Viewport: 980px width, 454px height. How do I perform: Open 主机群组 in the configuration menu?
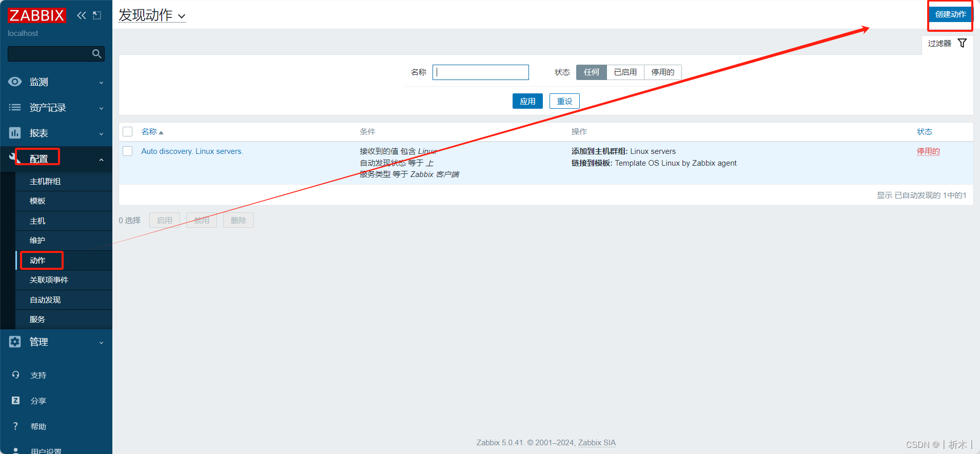[x=64, y=182]
